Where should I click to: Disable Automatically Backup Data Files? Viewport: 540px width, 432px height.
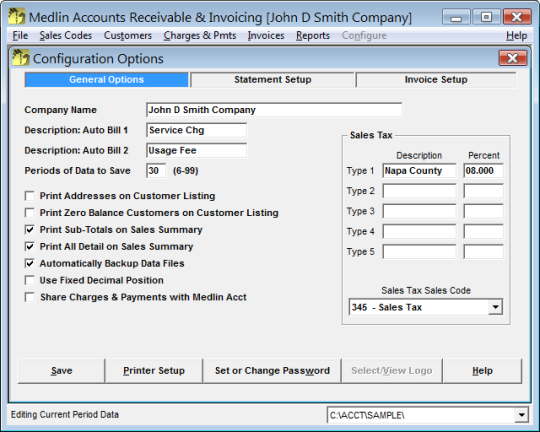click(x=30, y=264)
